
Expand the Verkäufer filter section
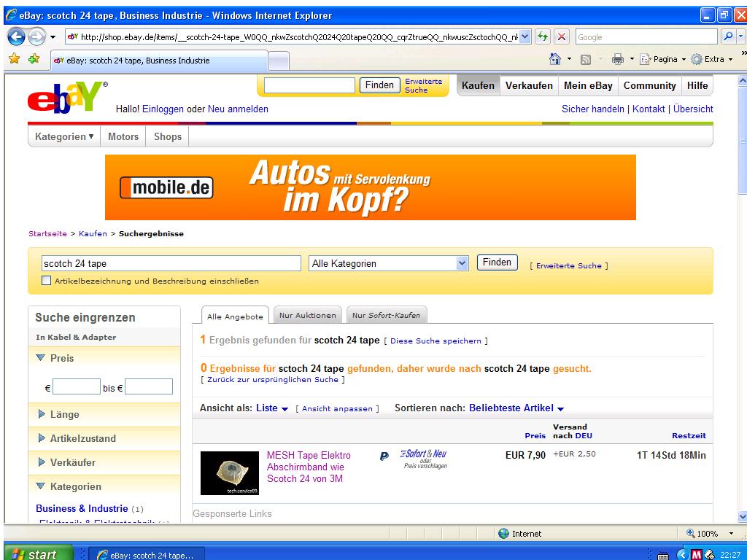pos(42,462)
